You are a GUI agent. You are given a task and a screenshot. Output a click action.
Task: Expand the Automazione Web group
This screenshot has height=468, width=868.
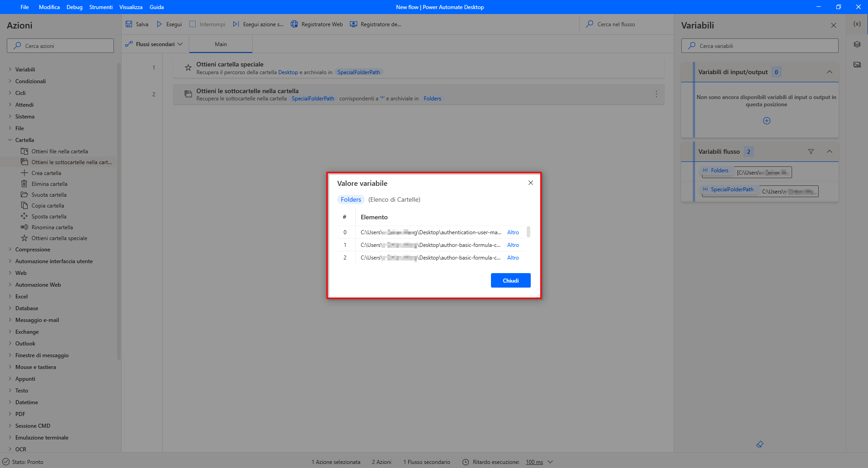(10, 285)
